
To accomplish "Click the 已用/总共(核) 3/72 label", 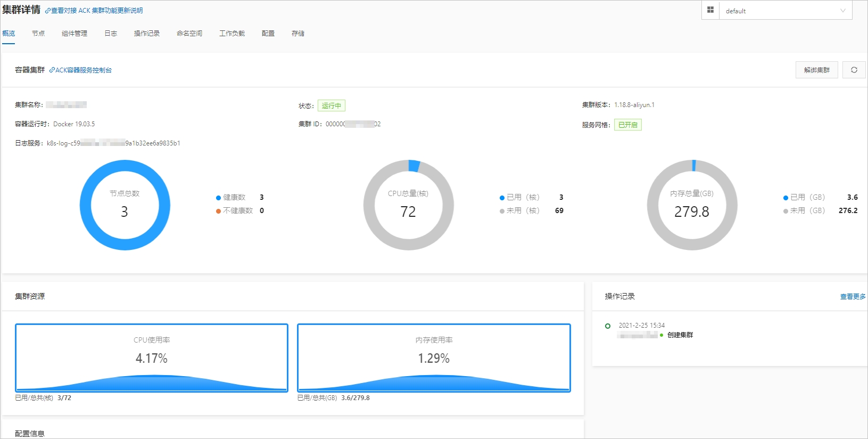I will pyautogui.click(x=43, y=398).
